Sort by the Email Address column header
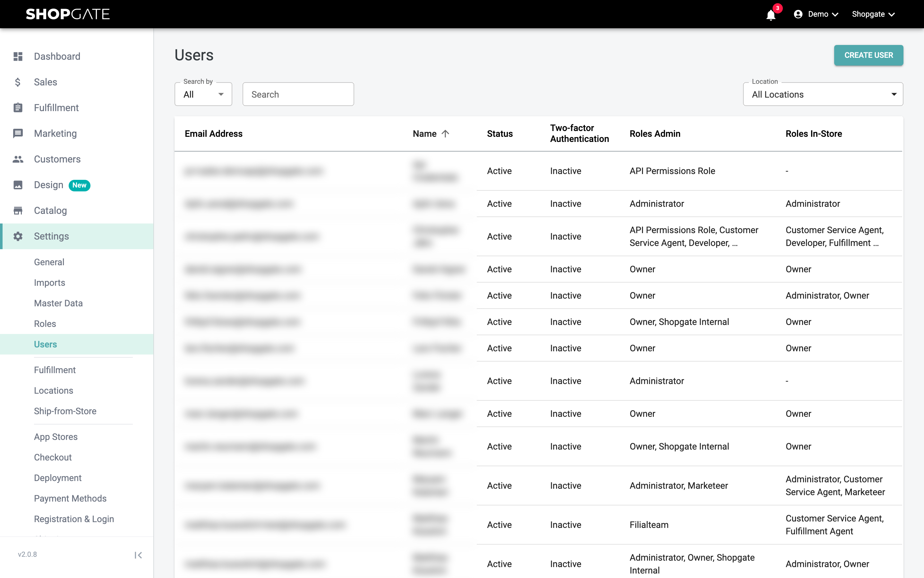924x578 pixels. click(213, 133)
